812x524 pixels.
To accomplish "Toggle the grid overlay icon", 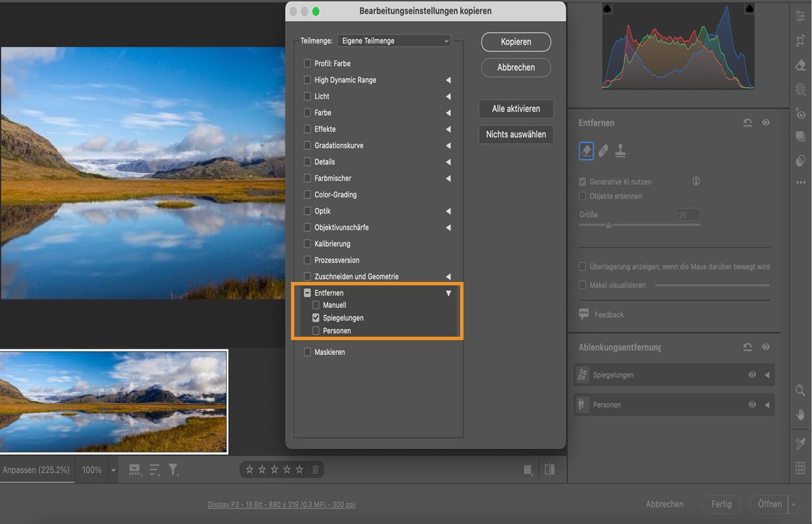I will [800, 468].
